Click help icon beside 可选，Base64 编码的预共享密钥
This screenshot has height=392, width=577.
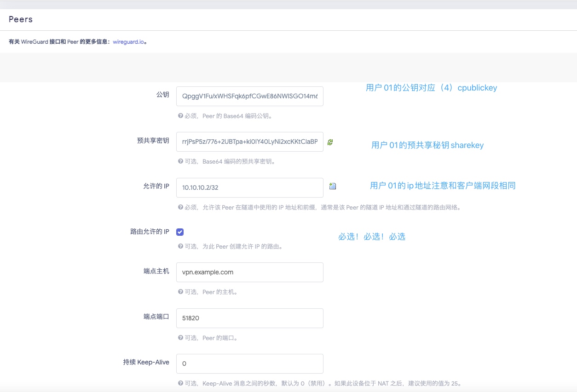180,161
